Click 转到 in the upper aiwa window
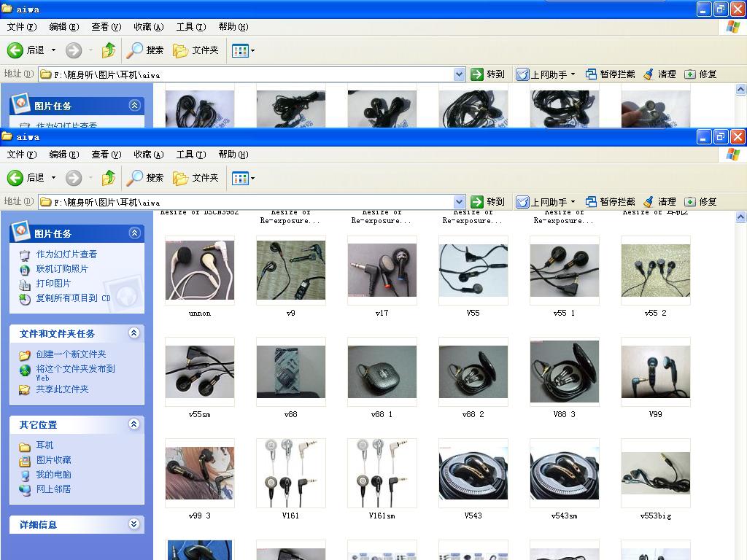747x560 pixels. 487,74
